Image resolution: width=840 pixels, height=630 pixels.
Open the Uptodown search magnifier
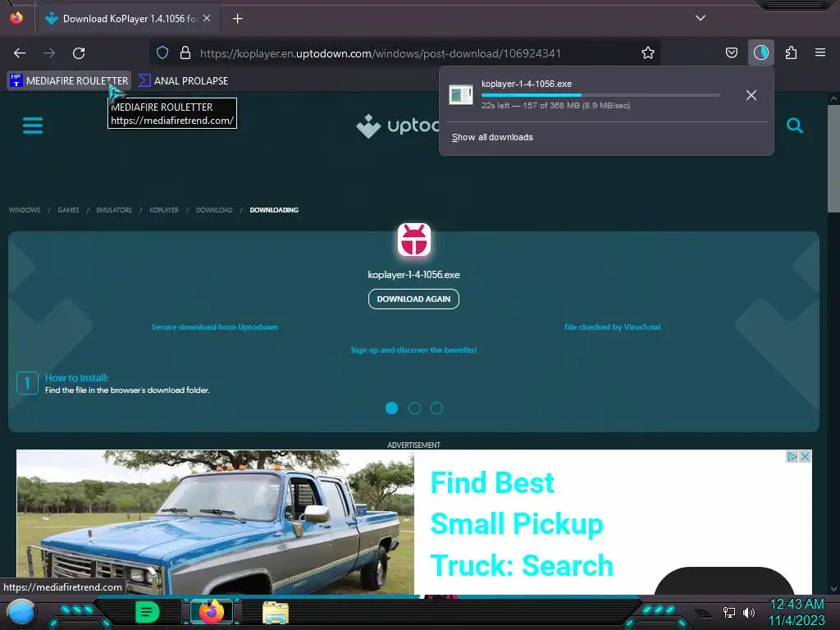(x=794, y=126)
